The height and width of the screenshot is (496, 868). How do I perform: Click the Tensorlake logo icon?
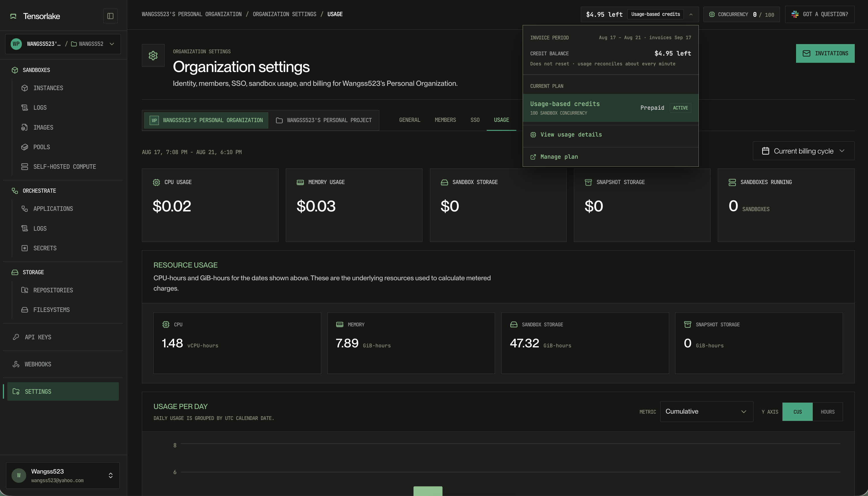click(x=13, y=16)
